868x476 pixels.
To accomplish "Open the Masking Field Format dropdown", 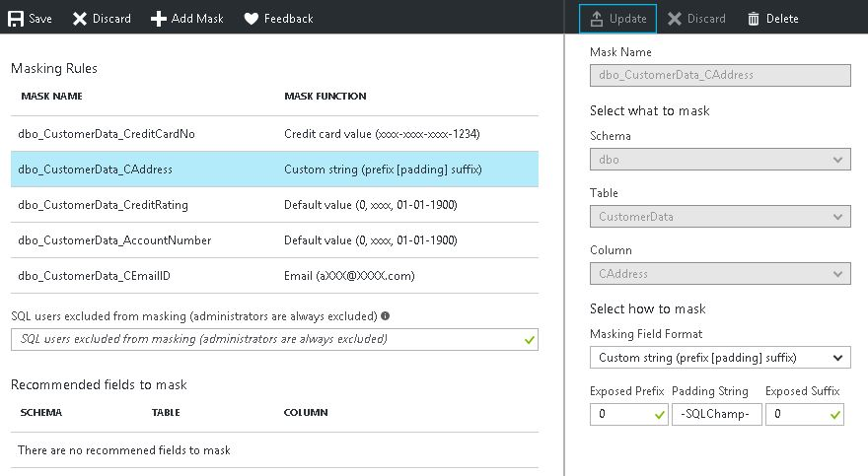I will [720, 358].
